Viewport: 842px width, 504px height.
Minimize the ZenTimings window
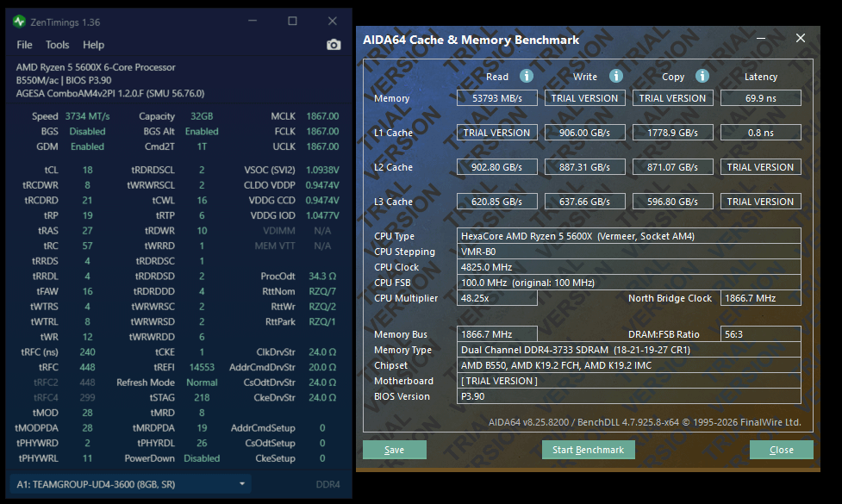click(x=253, y=21)
